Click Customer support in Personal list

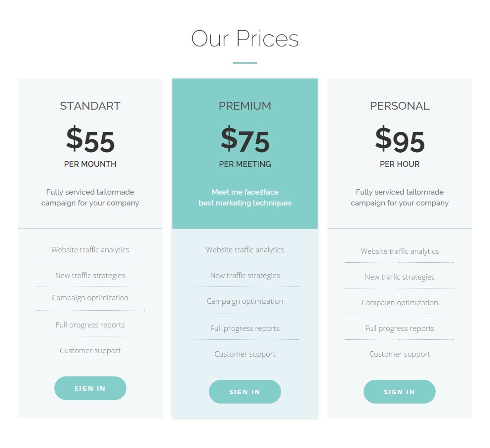pos(400,354)
